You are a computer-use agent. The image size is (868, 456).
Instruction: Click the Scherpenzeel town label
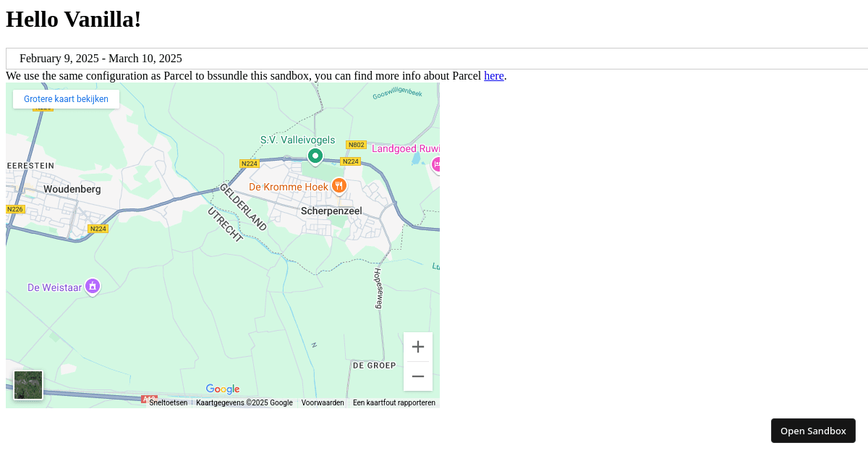[331, 211]
